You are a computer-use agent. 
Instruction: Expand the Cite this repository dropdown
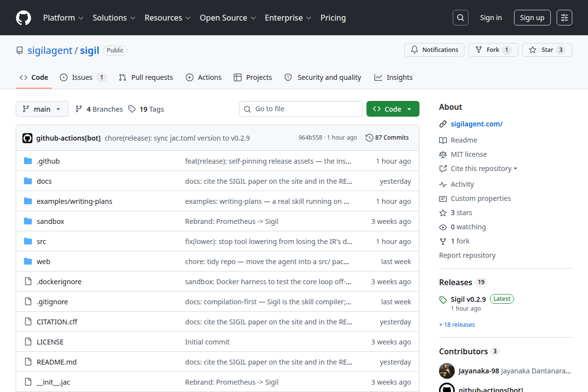click(478, 169)
